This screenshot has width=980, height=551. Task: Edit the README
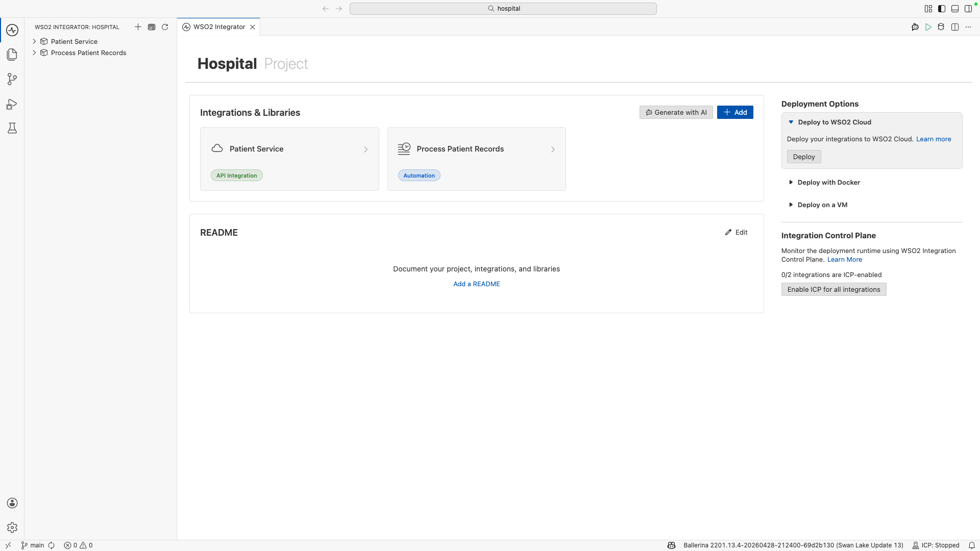[737, 232]
